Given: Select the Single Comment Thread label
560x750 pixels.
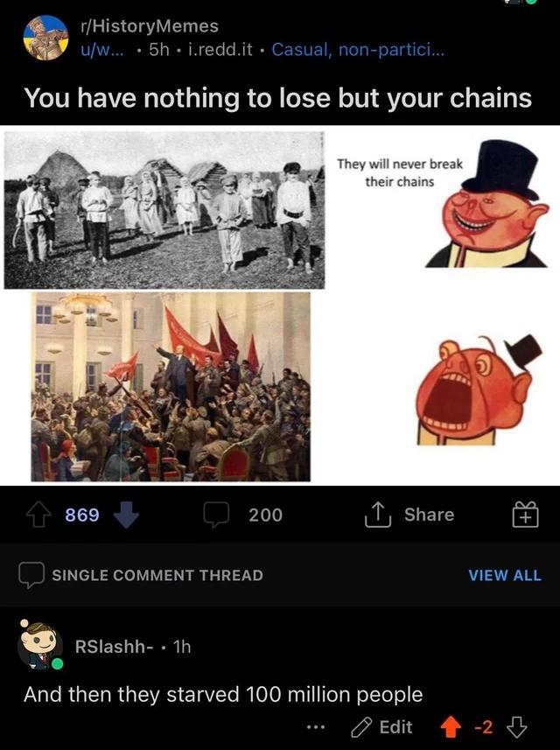Looking at the screenshot, I should (157, 575).
